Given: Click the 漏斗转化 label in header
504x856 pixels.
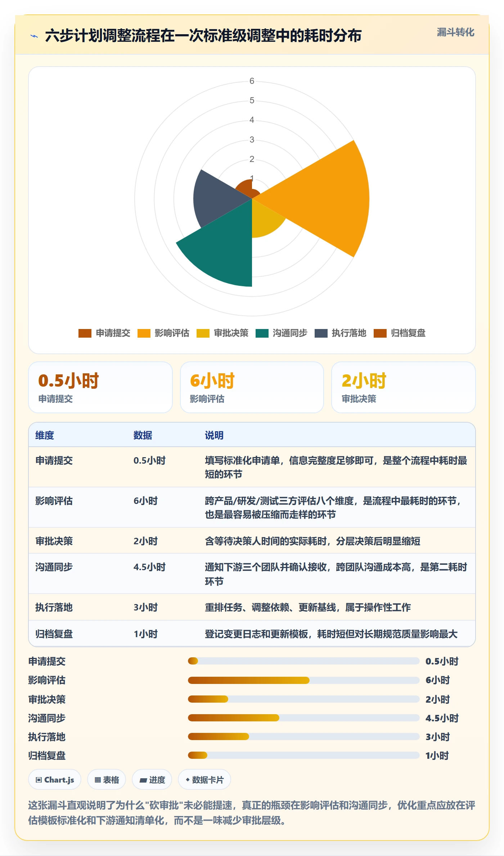Looking at the screenshot, I should pyautogui.click(x=455, y=32).
